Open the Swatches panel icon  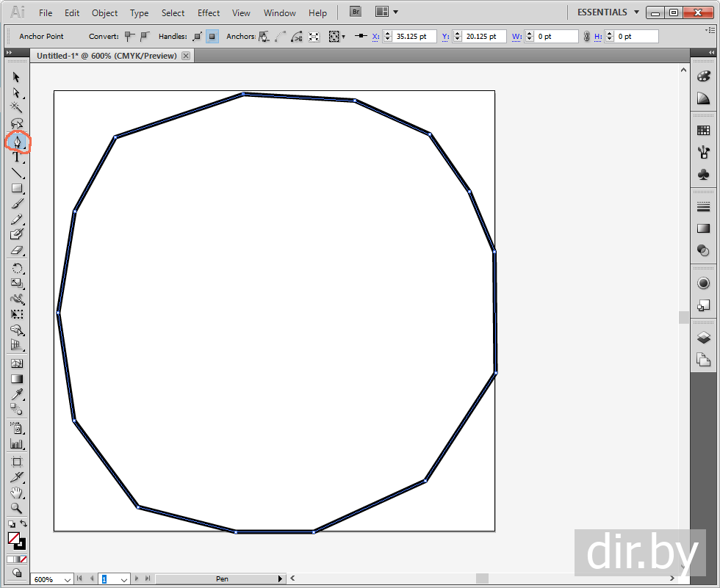click(x=703, y=131)
